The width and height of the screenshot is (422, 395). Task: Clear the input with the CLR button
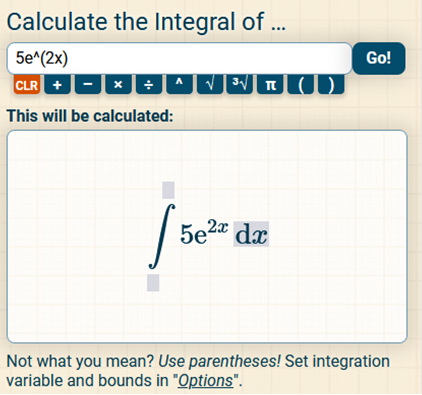[27, 85]
